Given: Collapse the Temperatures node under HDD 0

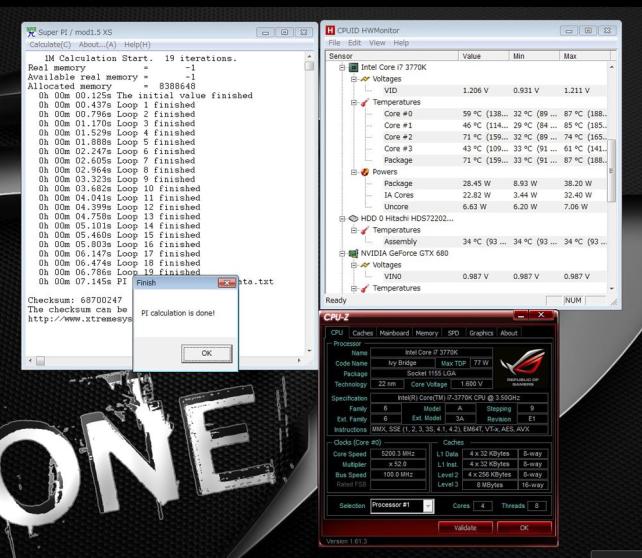Looking at the screenshot, I should click(354, 230).
